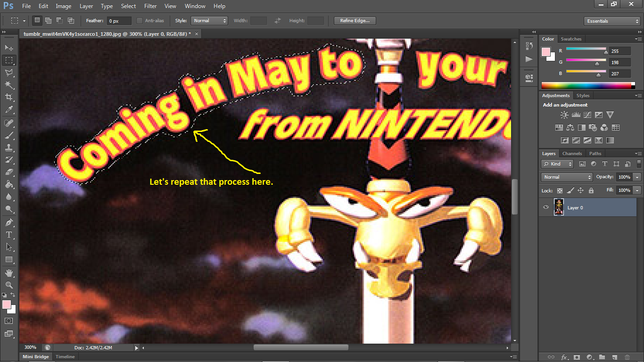
Task: Open the Essentials workspace dropdown
Action: click(612, 21)
